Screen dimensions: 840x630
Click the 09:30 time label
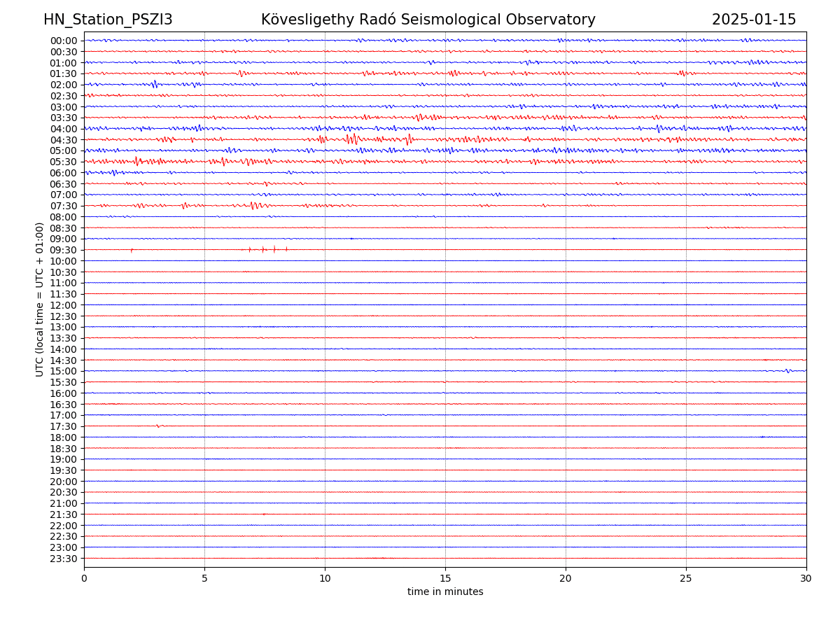pyautogui.click(x=64, y=250)
